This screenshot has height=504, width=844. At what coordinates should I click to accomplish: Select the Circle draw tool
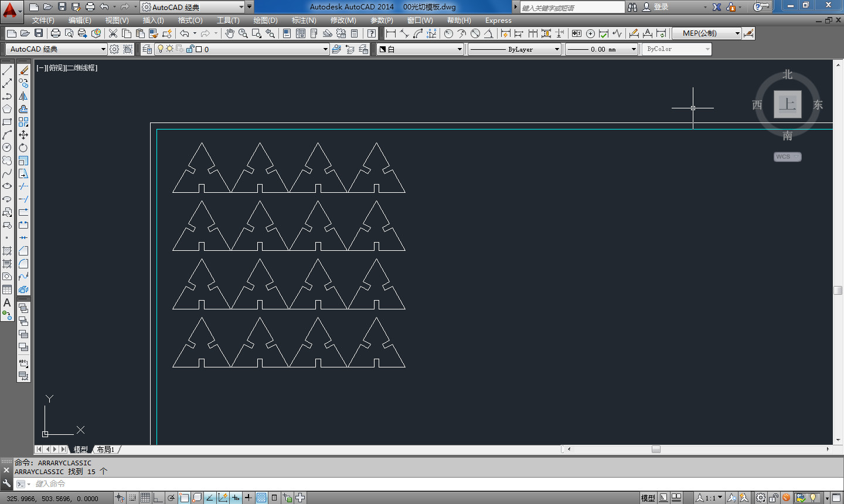pyautogui.click(x=7, y=148)
